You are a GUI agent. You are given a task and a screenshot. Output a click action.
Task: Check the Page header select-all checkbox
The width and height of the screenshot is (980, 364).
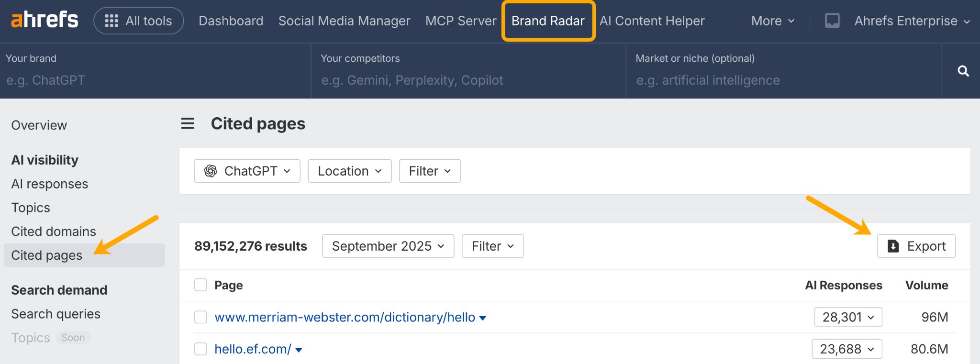200,285
